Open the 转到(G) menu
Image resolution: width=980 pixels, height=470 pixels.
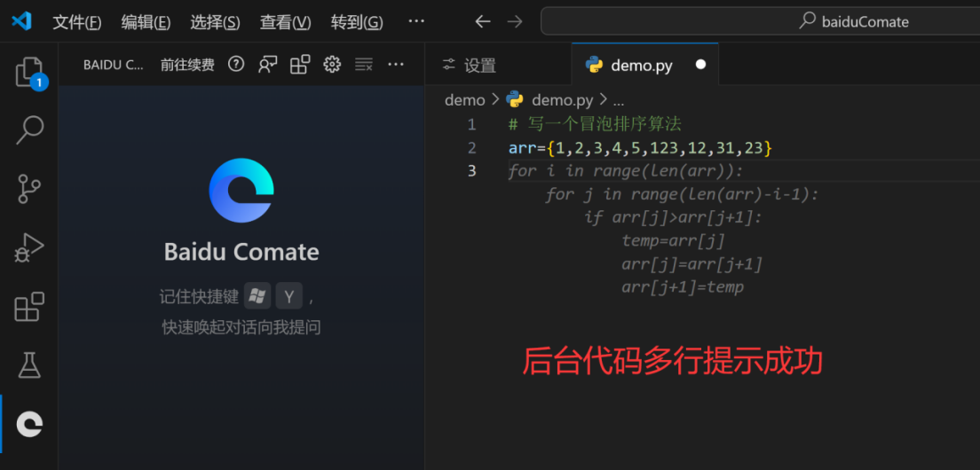coord(356,22)
